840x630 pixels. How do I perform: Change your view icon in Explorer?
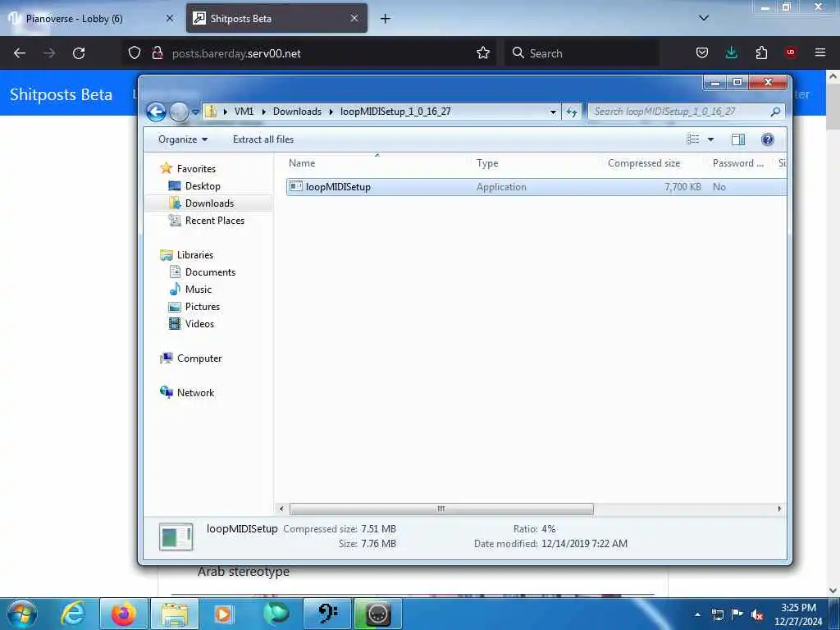[x=692, y=139]
